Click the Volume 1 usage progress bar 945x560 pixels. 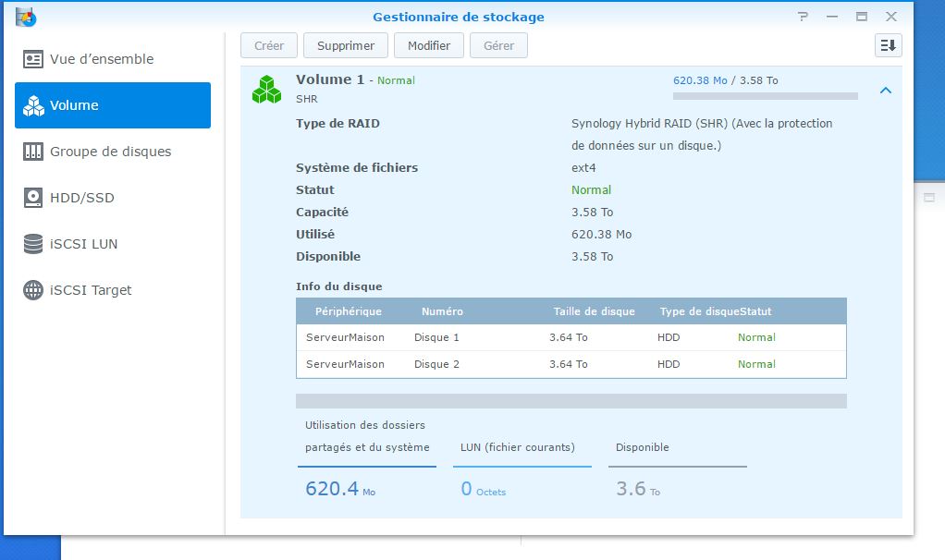tap(765, 95)
